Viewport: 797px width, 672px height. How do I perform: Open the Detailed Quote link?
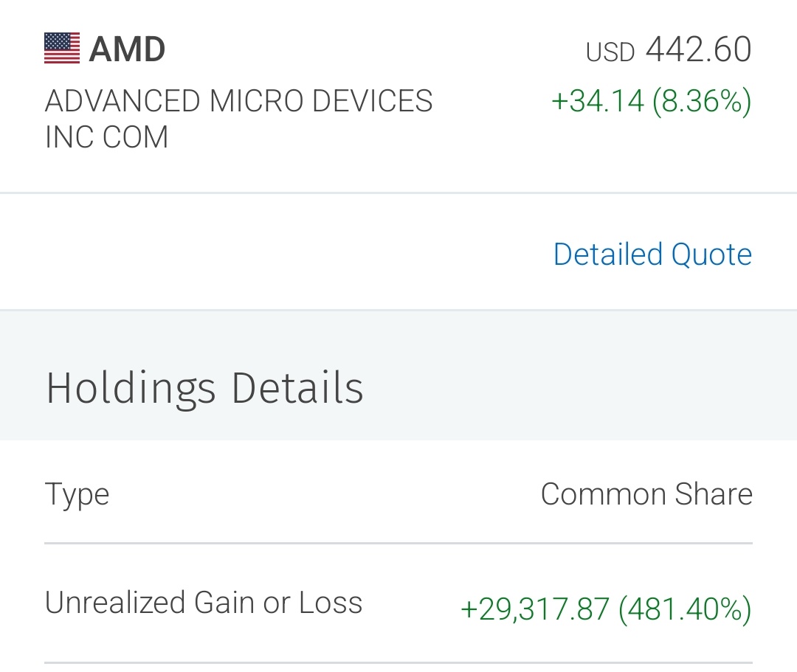point(652,254)
